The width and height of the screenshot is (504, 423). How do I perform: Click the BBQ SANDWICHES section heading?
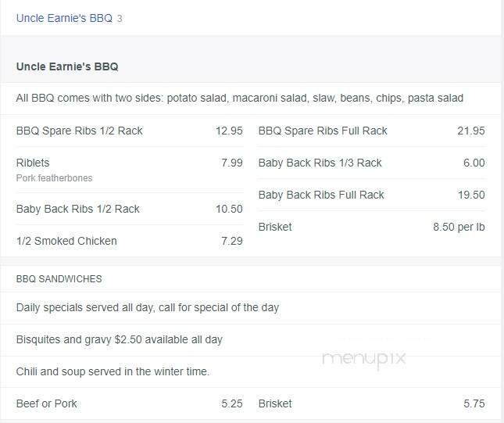coord(59,279)
